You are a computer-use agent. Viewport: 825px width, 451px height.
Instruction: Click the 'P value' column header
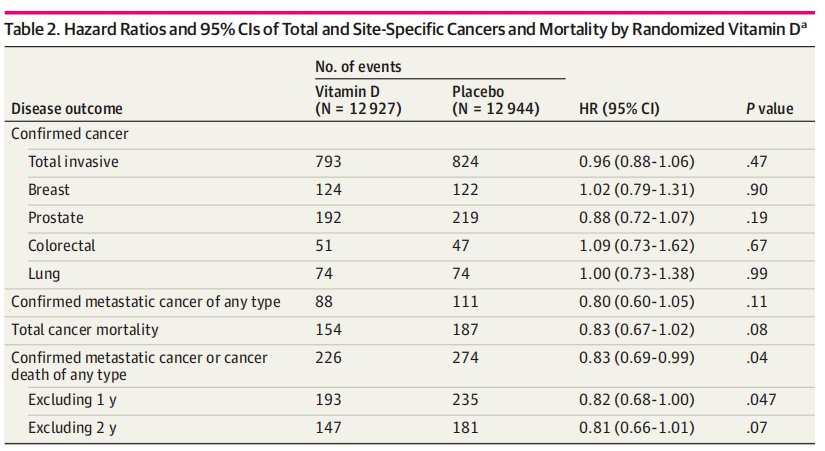pyautogui.click(x=770, y=108)
